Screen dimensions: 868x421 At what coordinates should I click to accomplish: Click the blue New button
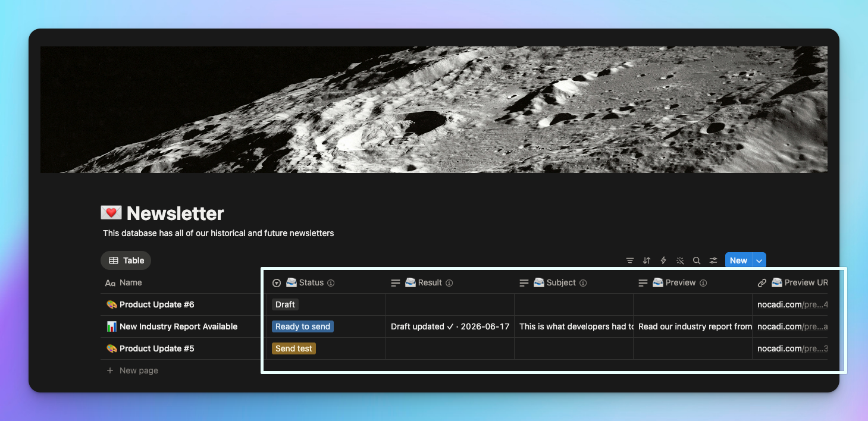tap(738, 260)
